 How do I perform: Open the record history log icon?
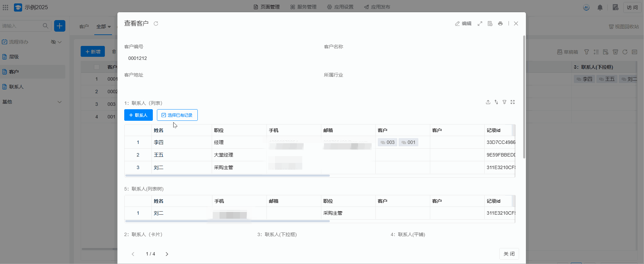point(490,23)
